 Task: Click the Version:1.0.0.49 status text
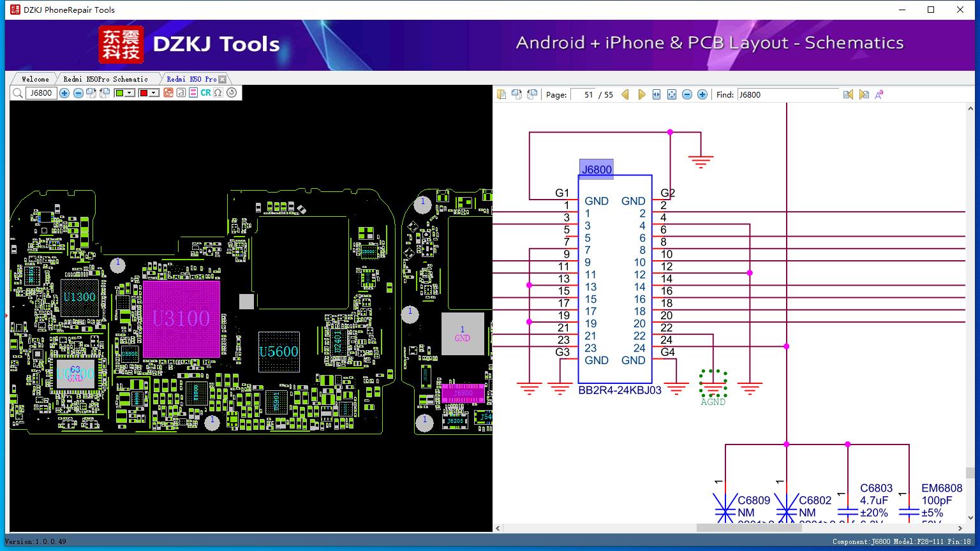[35, 542]
